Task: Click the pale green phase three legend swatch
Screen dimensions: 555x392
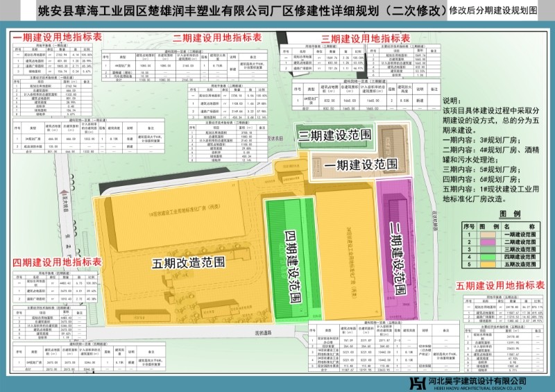Action: tap(488, 249)
